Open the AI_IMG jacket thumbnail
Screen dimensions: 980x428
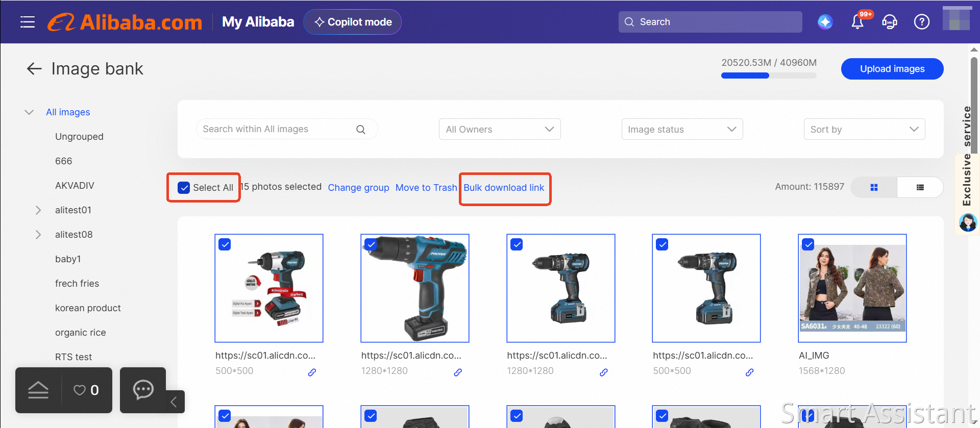[x=852, y=288]
